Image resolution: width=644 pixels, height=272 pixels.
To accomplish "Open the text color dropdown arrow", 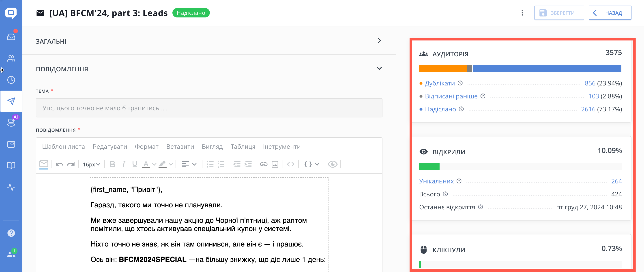I will click(x=154, y=164).
